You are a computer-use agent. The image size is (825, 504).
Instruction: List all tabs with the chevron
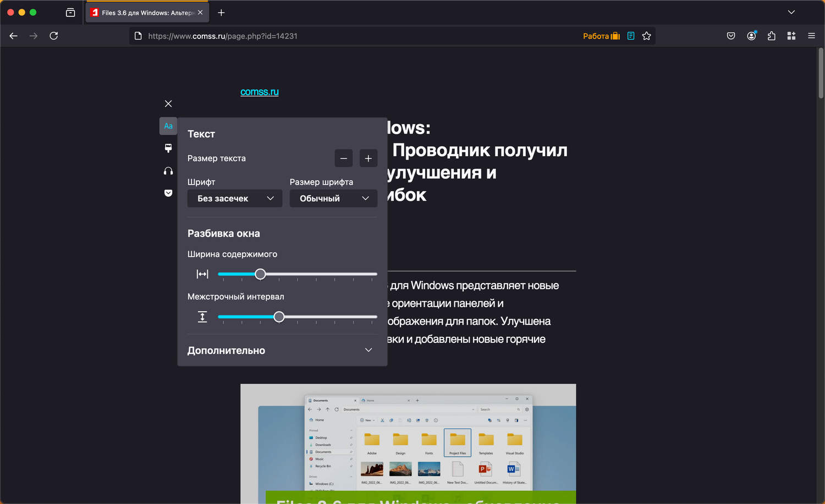pyautogui.click(x=791, y=12)
